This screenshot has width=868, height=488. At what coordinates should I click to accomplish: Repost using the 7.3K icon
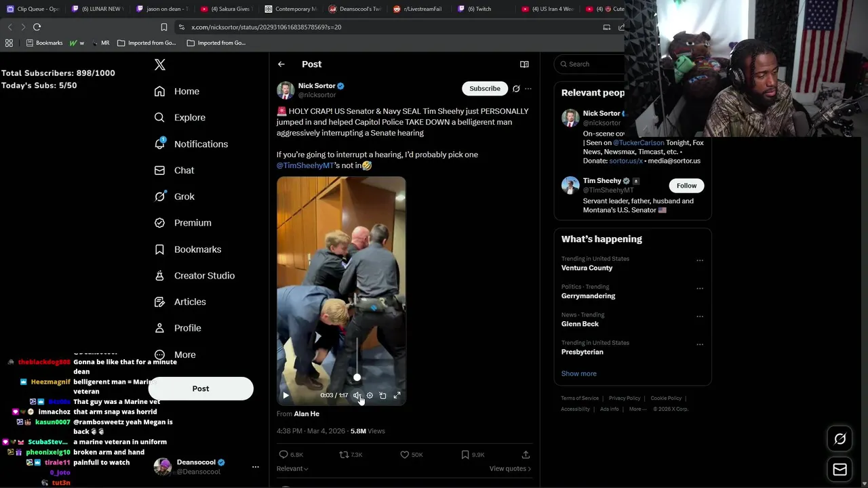click(351, 455)
